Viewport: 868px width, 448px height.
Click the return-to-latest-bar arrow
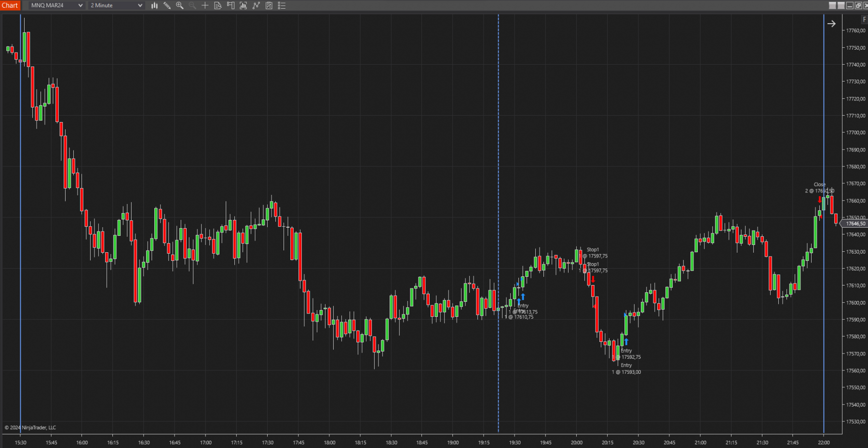[831, 24]
